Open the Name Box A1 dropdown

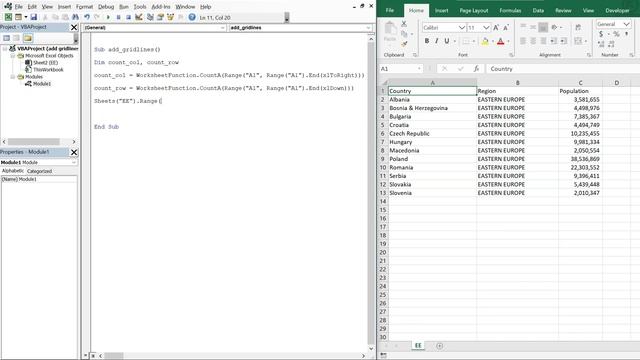tap(419, 69)
